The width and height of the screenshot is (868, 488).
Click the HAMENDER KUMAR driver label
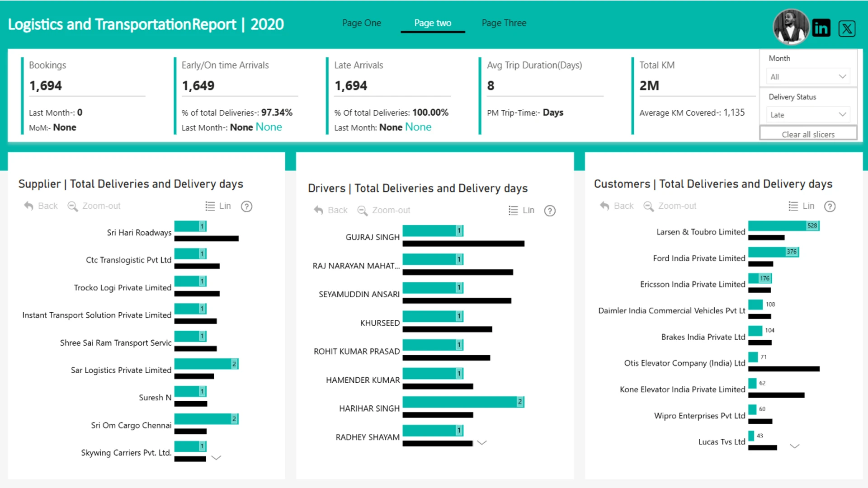click(363, 380)
